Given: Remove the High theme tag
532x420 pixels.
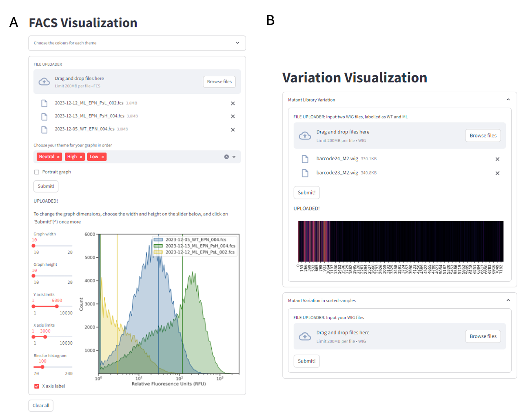Looking at the screenshot, I should (x=81, y=157).
